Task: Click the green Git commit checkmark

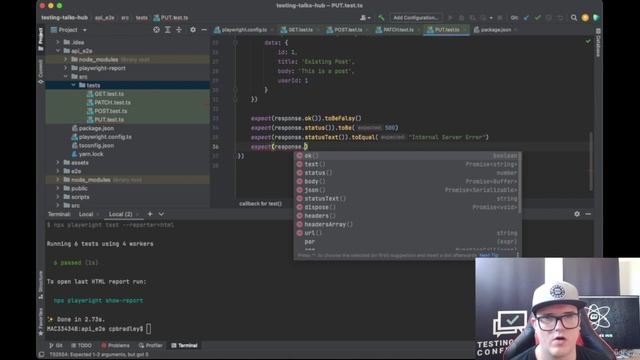Action: tap(538, 18)
